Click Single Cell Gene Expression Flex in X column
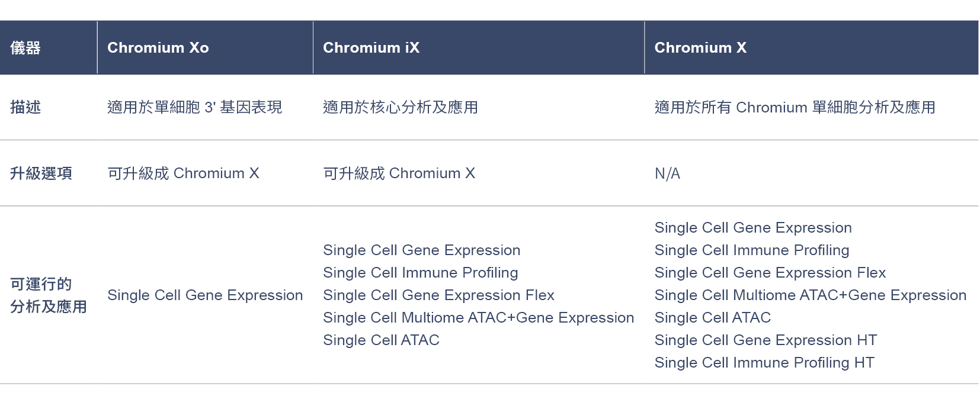Screen dimensions: 980x409 tap(770, 273)
